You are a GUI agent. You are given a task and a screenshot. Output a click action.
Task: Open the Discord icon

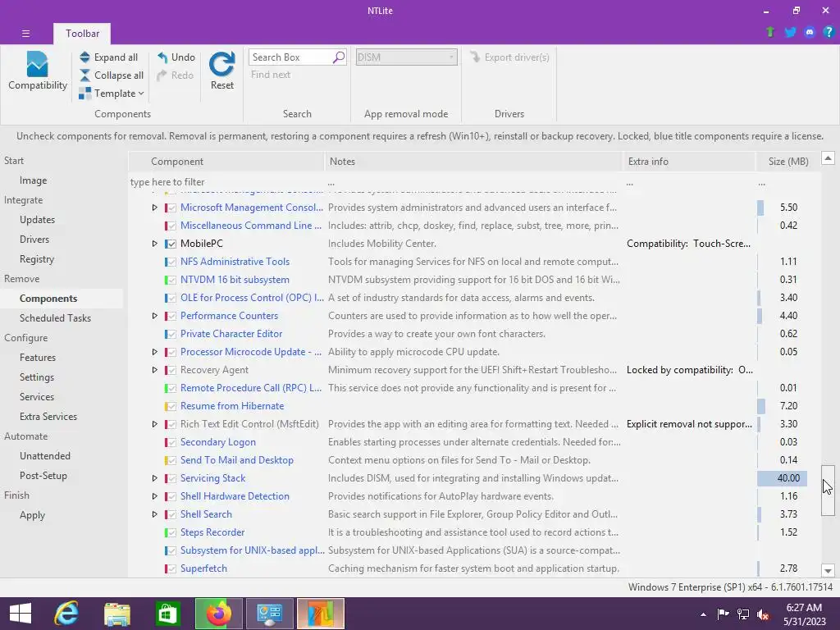tap(810, 32)
